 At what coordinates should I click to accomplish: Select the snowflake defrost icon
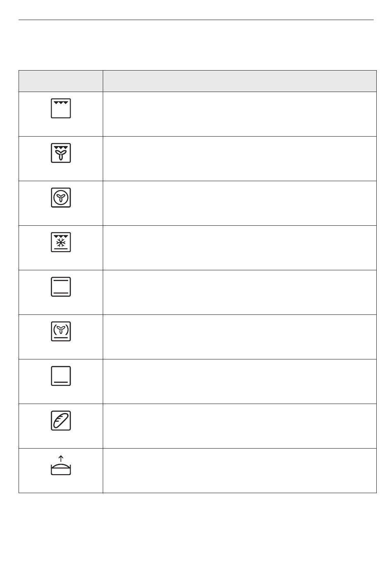point(61,242)
